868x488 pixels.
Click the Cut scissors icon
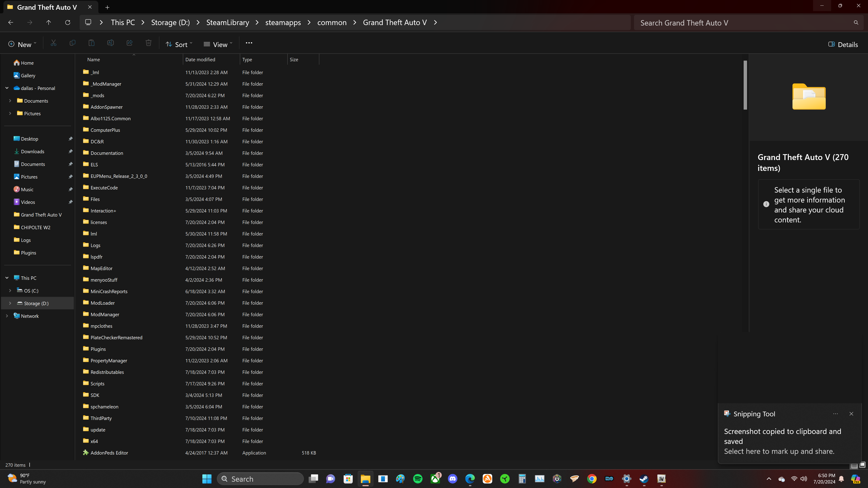54,43
